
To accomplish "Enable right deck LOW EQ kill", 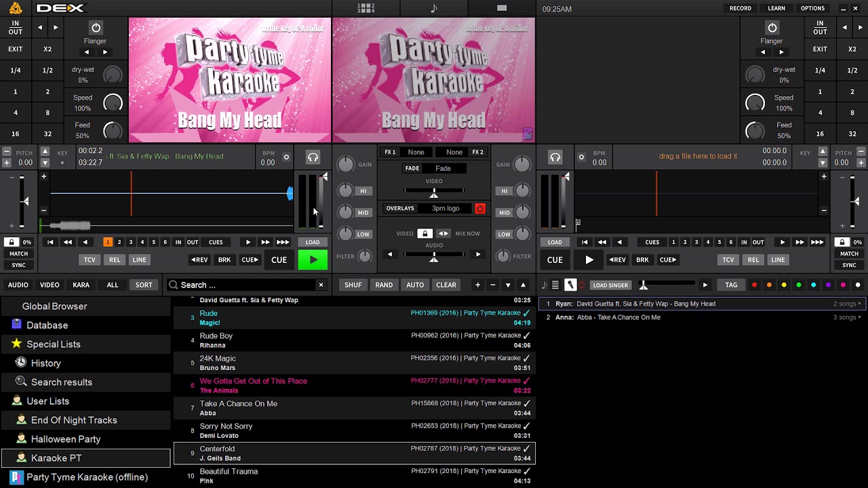I will [504, 235].
